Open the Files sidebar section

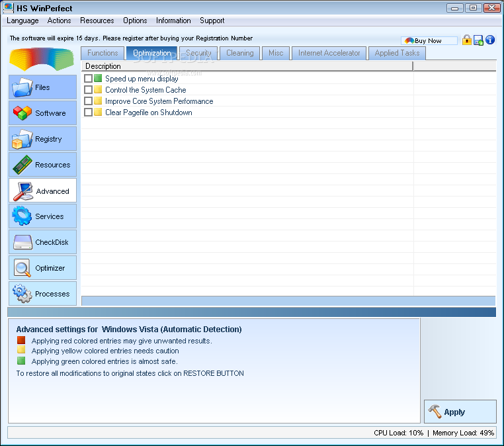[42, 87]
